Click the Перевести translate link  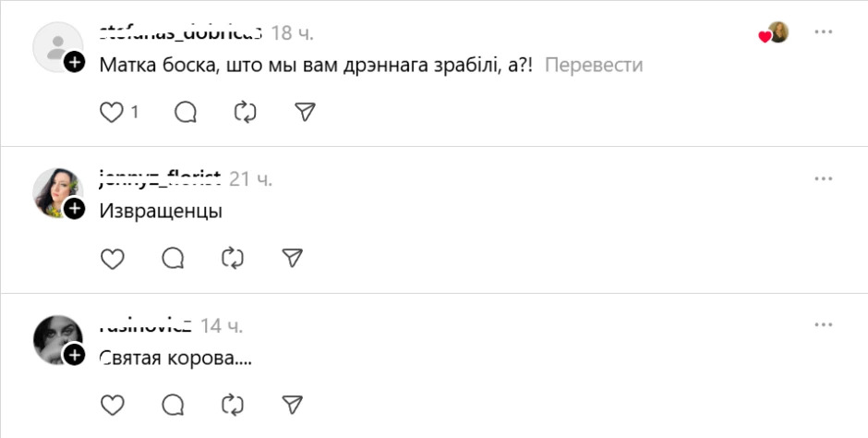[x=592, y=66]
